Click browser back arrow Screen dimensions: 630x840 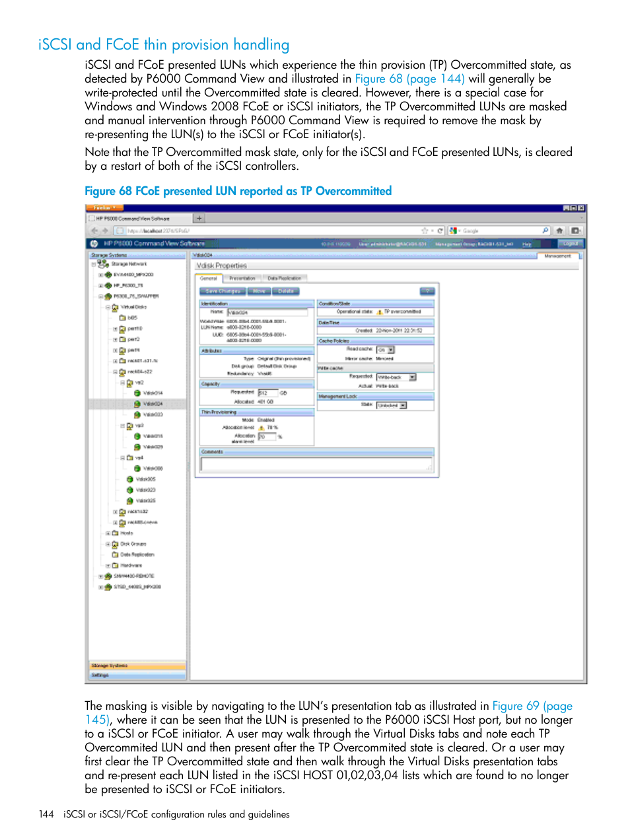[x=94, y=231]
